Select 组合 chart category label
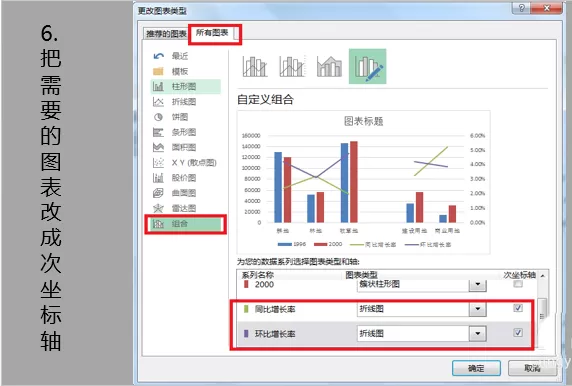The width and height of the screenshot is (572, 386). click(180, 224)
